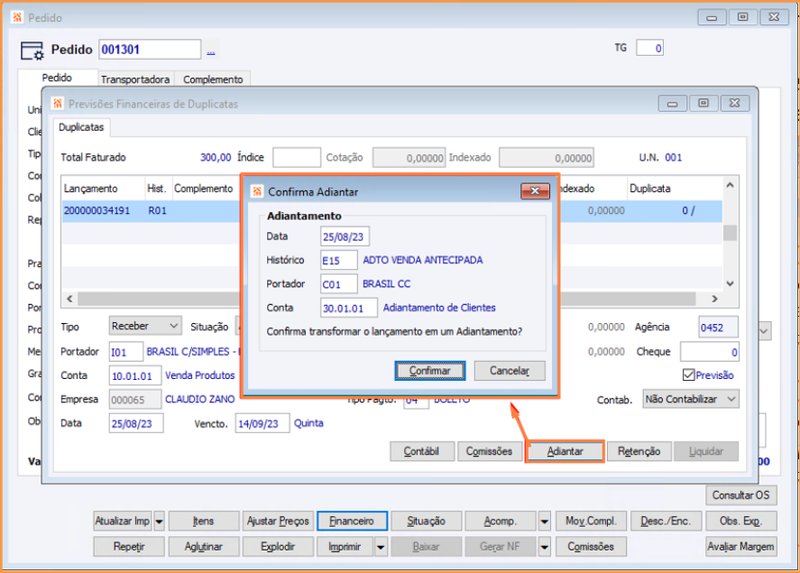Click the Repetir button
Viewport: 800px width, 573px height.
click(x=129, y=546)
